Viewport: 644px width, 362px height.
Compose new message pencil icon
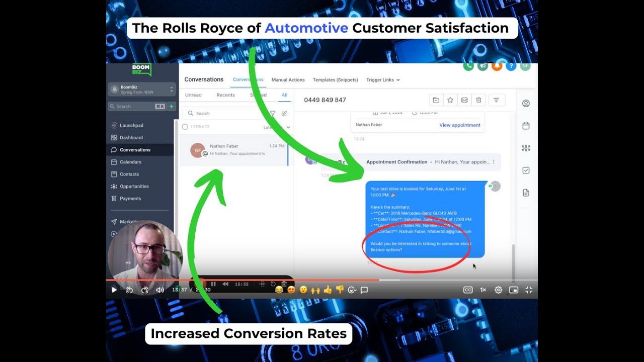(x=284, y=114)
